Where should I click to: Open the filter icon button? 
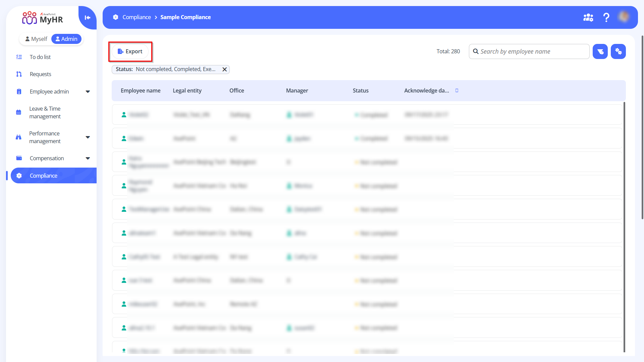(600, 52)
